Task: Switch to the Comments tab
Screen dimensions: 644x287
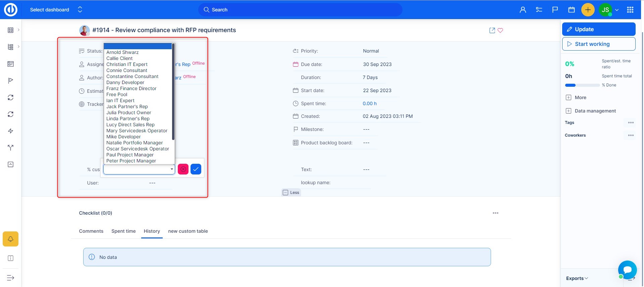Action: [91, 231]
